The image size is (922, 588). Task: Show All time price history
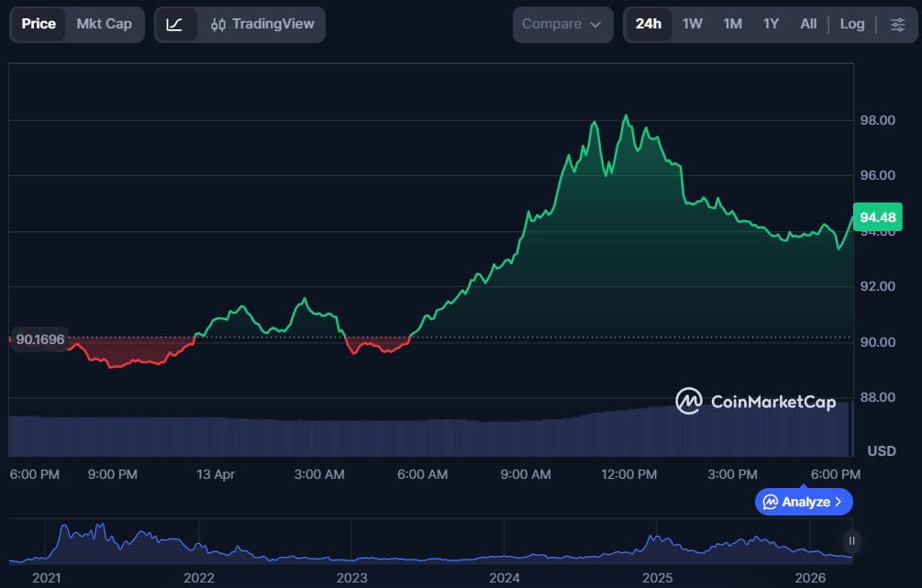(x=807, y=24)
